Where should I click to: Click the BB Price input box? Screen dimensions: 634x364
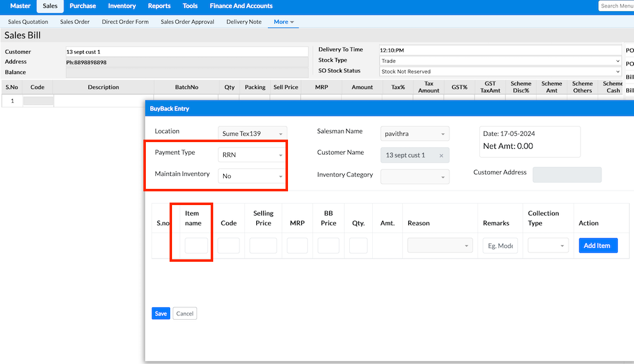(x=329, y=246)
